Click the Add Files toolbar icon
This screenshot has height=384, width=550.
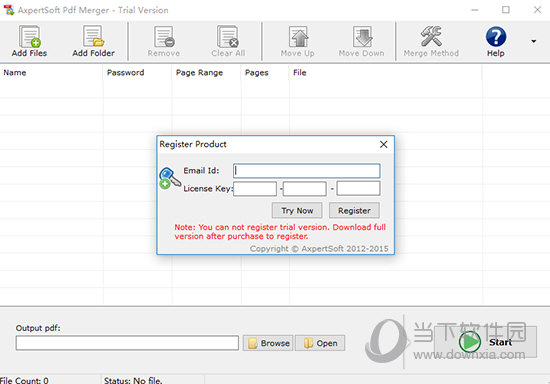point(29,41)
